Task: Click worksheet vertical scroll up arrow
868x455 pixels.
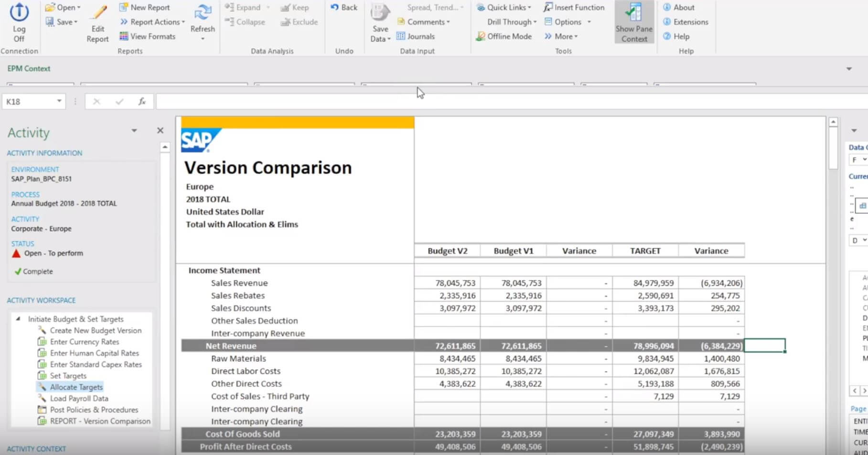Action: (x=833, y=122)
